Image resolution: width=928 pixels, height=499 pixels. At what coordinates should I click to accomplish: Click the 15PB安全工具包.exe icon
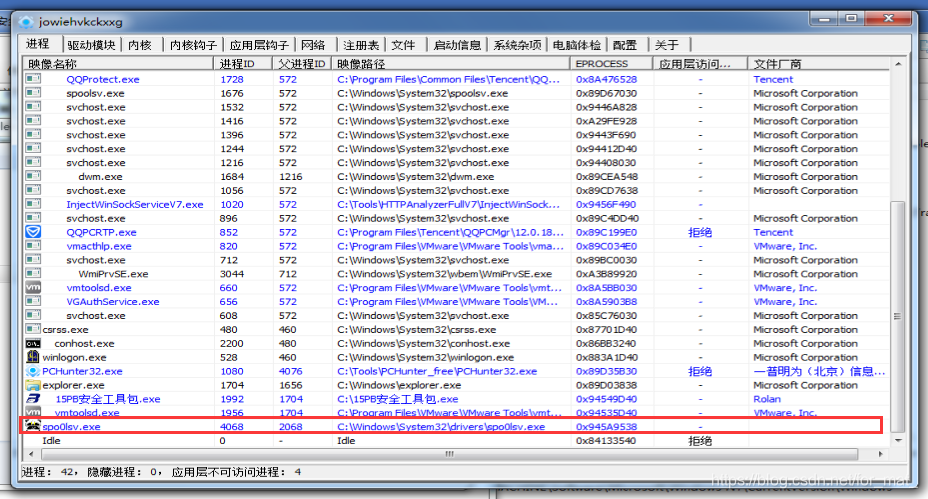(x=33, y=399)
